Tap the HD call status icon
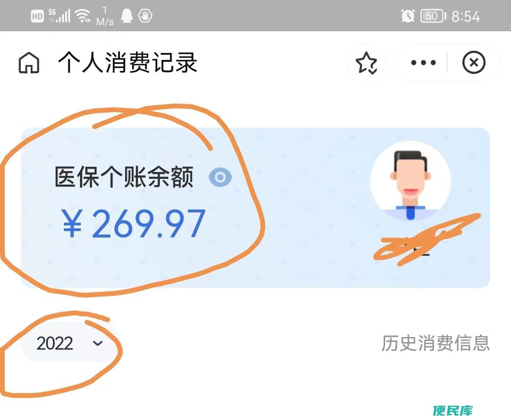Viewport: 511px width, 420px height. (37, 16)
